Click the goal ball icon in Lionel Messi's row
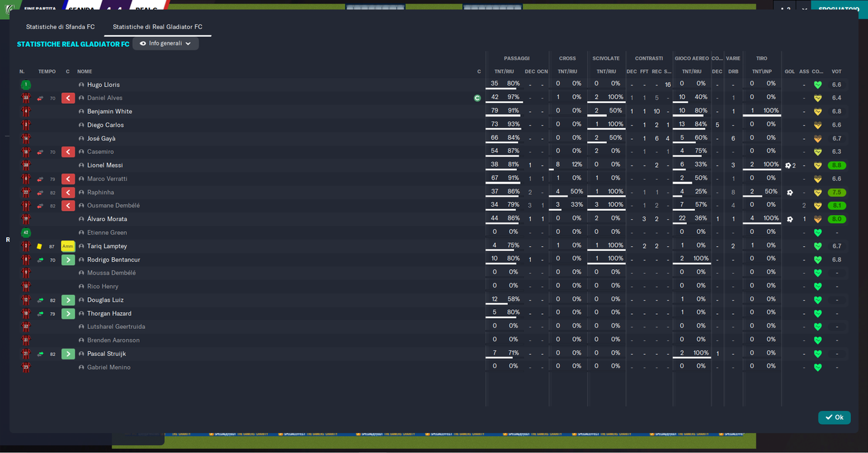The height and width of the screenshot is (453, 868). pos(788,165)
